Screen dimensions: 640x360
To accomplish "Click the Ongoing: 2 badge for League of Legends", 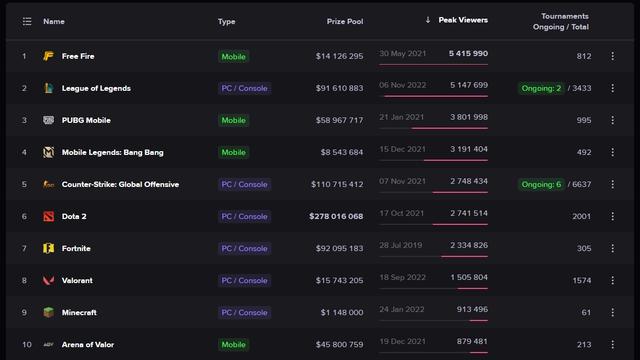I will pyautogui.click(x=541, y=88).
